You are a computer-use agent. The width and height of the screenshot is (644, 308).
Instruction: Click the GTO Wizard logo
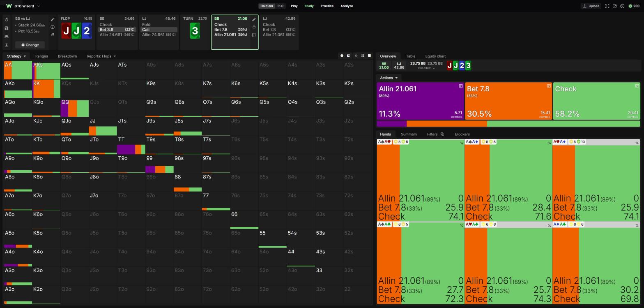(9, 6)
